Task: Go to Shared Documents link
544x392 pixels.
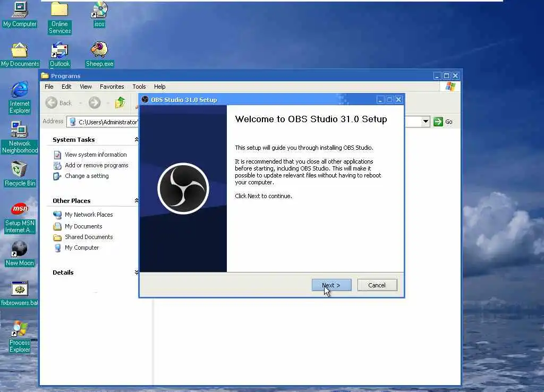Action: tap(89, 237)
